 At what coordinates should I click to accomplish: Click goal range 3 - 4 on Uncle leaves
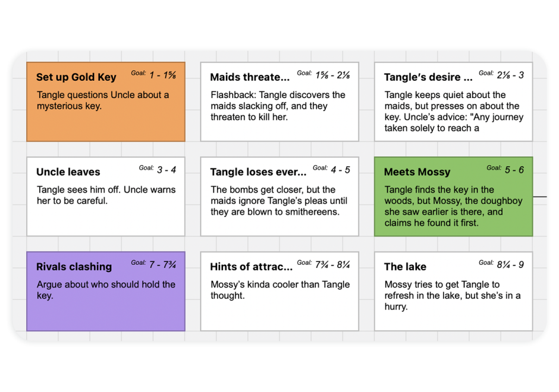point(167,170)
